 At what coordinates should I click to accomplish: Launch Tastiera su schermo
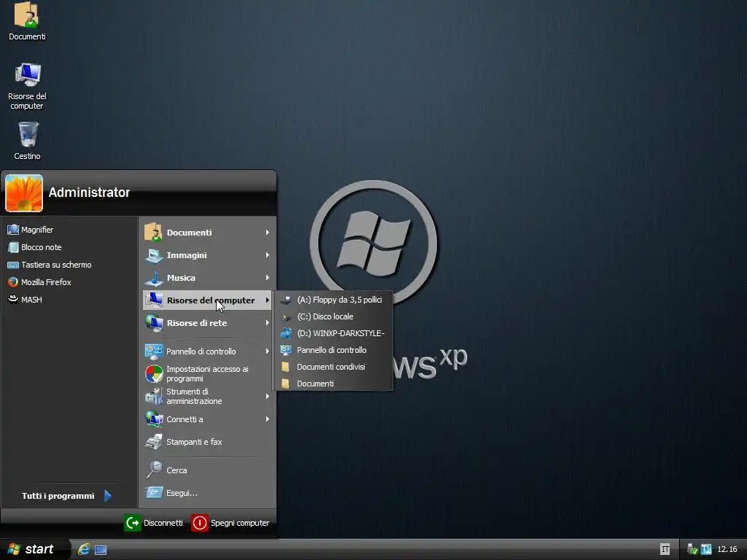50,265
